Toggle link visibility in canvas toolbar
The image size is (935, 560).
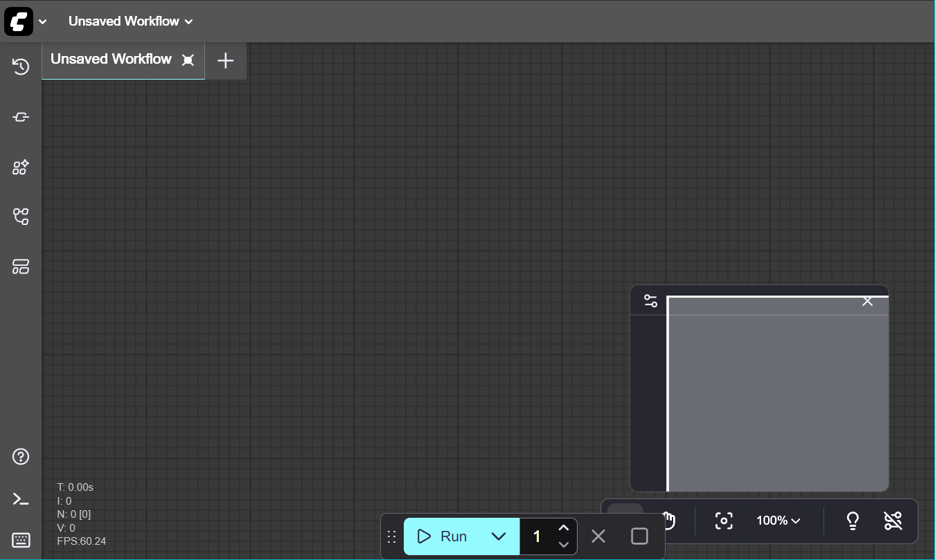coord(893,521)
